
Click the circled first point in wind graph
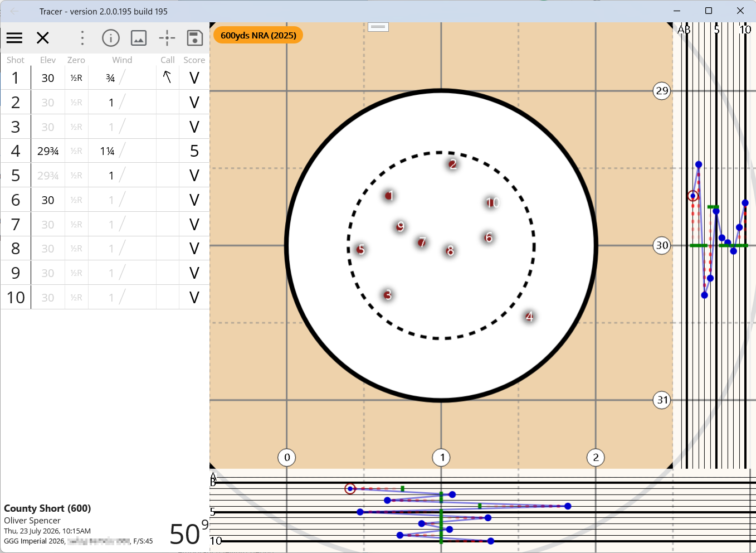point(350,489)
